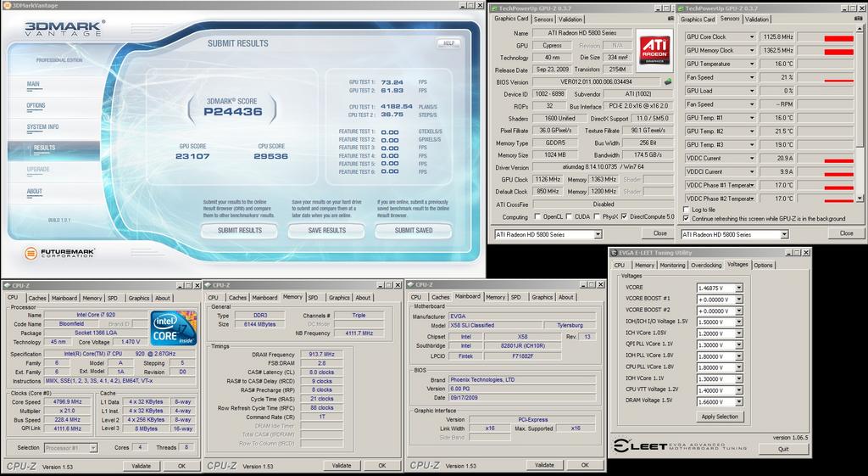Tick the OpenCL checkbox in GPU-Z
The height and width of the screenshot is (476, 868).
click(537, 216)
